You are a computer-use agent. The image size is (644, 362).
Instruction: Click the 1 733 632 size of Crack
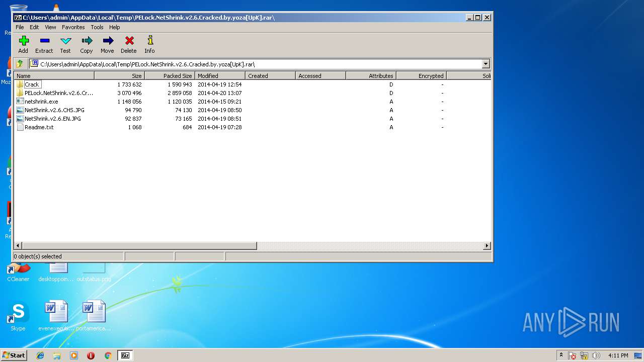tap(129, 84)
